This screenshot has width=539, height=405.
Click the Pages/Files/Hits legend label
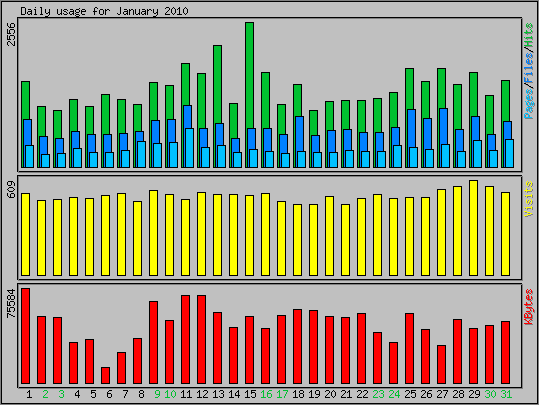tap(529, 71)
